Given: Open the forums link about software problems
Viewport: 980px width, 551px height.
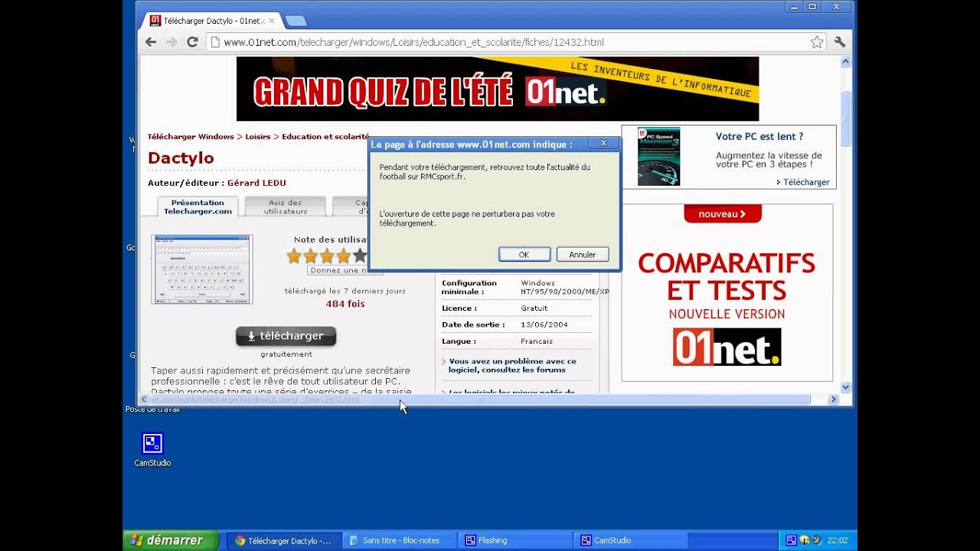Looking at the screenshot, I should coord(512,365).
